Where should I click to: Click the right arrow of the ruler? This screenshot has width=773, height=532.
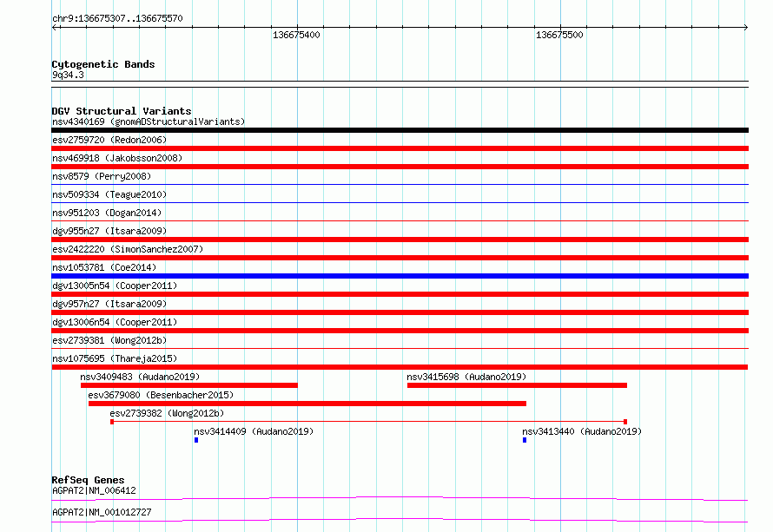[745, 28]
